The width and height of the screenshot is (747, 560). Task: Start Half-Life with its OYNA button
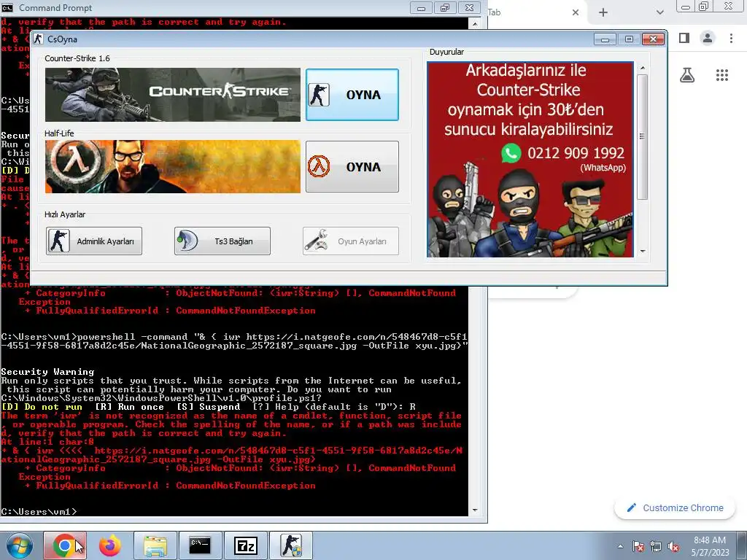352,167
